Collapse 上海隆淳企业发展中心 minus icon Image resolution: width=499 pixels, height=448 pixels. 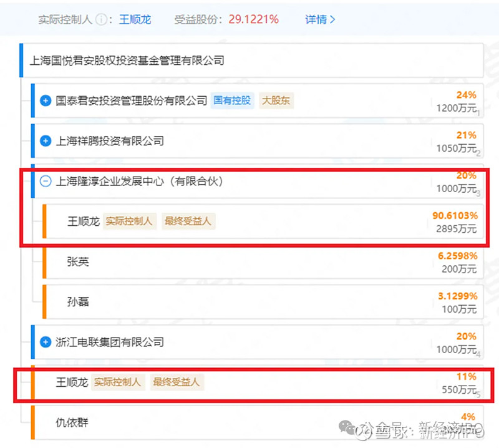pos(46,182)
